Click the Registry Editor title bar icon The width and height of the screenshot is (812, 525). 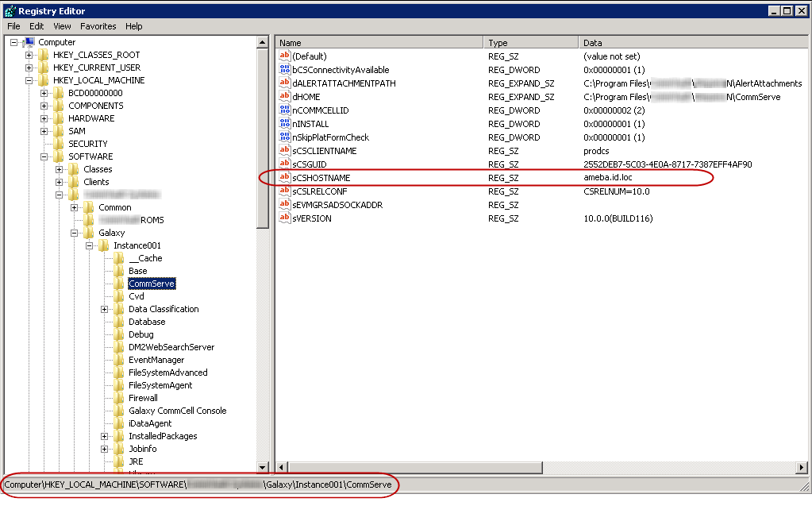tap(9, 11)
